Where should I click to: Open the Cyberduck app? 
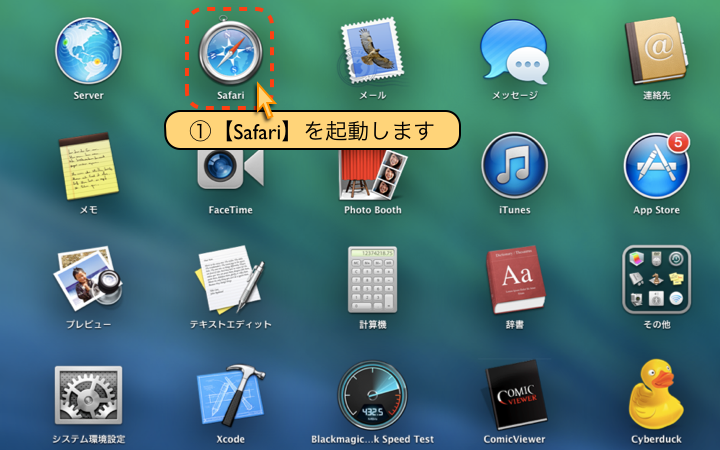coord(656,394)
